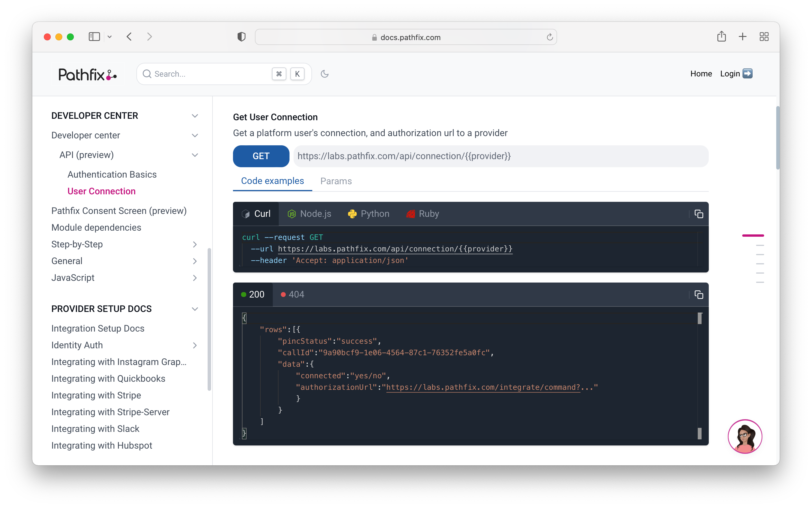Click the pink active table-of-contents marker
812x508 pixels.
click(x=753, y=236)
